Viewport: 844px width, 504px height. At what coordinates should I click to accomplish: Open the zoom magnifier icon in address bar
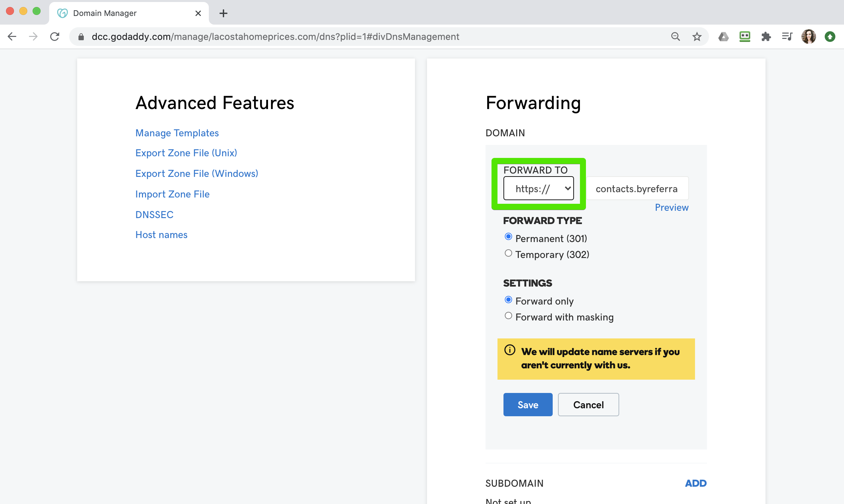pyautogui.click(x=675, y=36)
